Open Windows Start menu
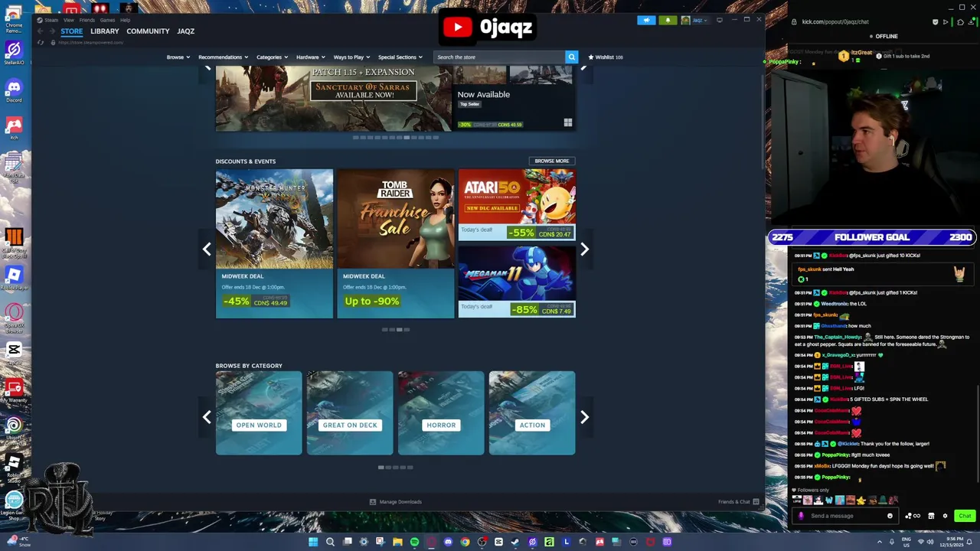The width and height of the screenshot is (980, 551). pos(313,542)
